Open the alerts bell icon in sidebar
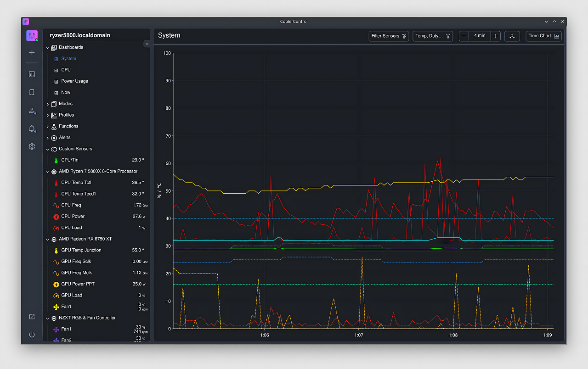Viewport: 588px width, 369px height. click(32, 129)
